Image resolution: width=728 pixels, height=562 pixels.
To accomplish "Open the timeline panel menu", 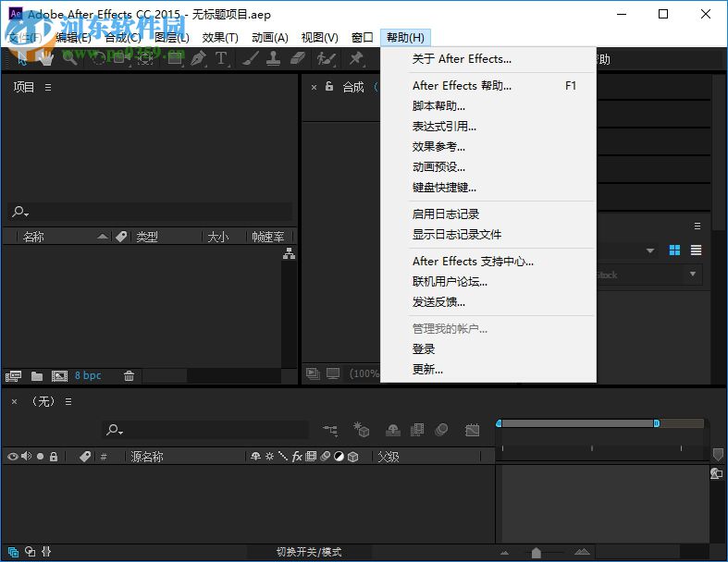I will [68, 401].
